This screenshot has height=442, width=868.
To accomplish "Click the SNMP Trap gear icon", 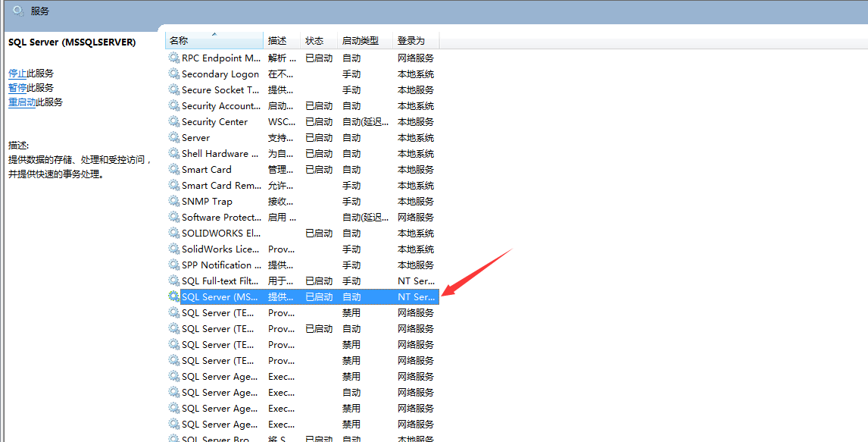I will (173, 201).
